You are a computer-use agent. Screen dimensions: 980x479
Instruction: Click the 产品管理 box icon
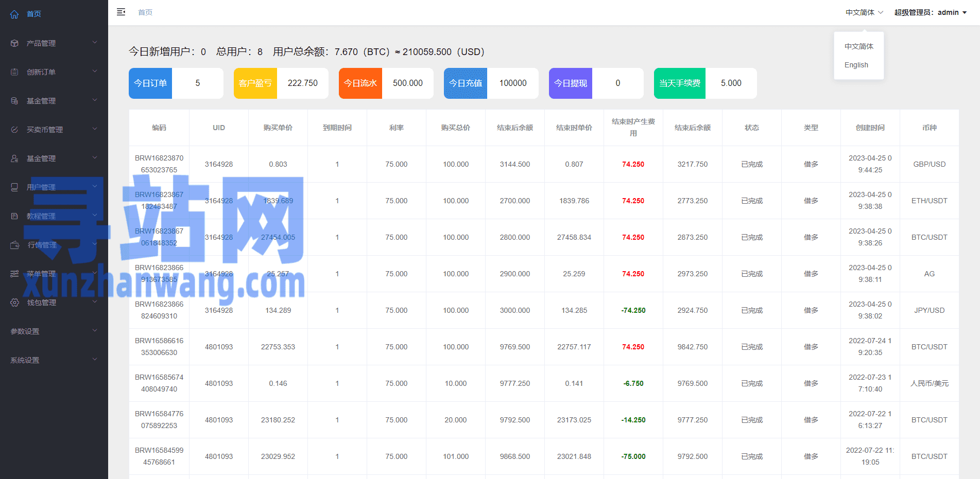pos(14,43)
